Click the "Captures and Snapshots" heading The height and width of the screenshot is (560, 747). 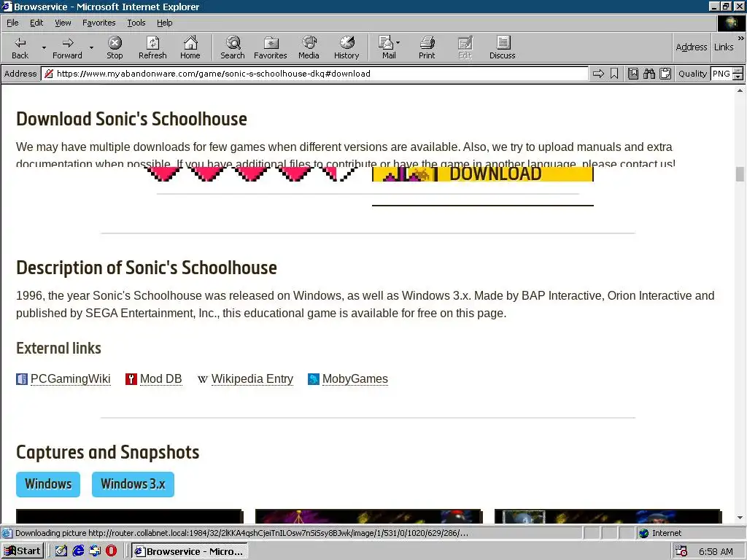tap(108, 452)
